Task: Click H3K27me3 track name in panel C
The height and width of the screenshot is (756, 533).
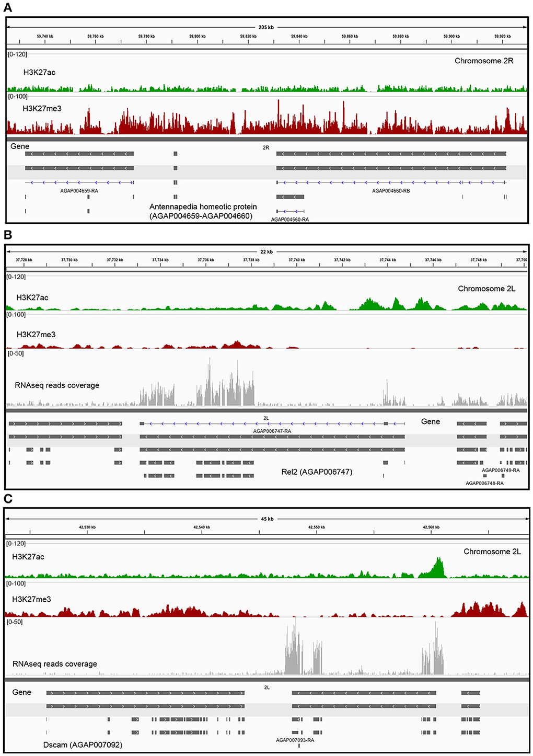Action: [x=31, y=599]
